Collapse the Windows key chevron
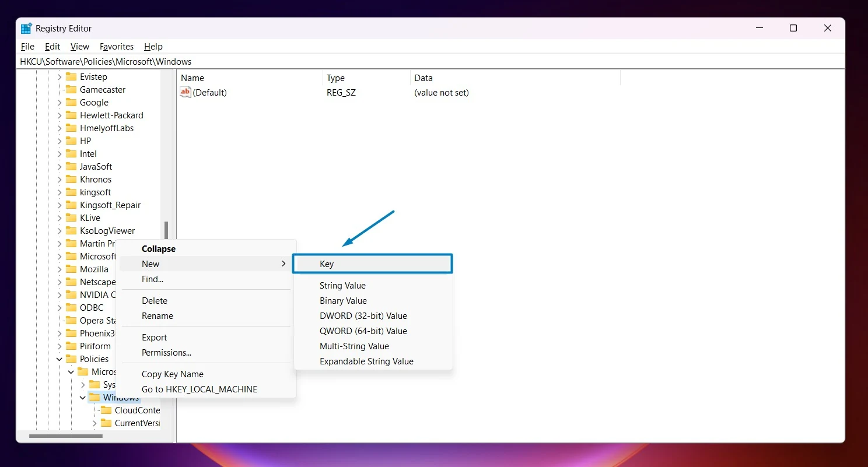This screenshot has width=868, height=467. (83, 398)
